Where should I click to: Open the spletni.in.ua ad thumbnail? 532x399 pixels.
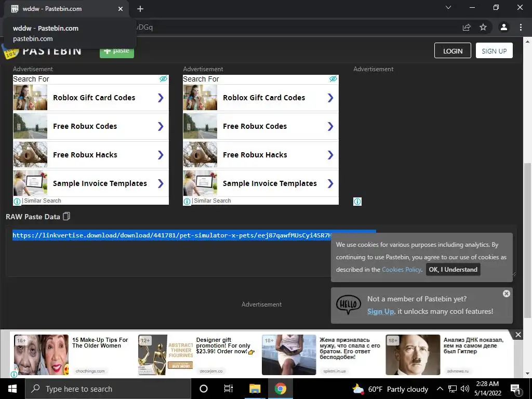(289, 354)
